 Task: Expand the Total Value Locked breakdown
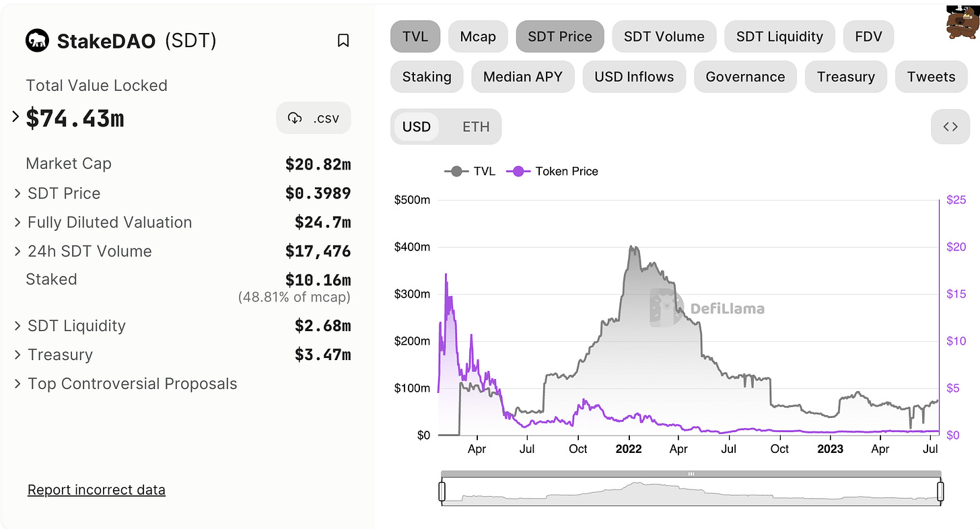tap(15, 116)
